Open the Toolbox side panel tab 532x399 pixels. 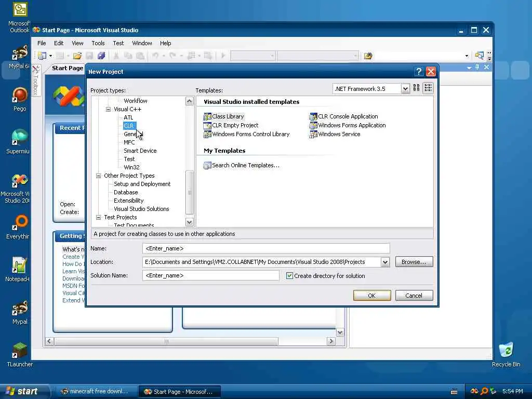pos(36,81)
